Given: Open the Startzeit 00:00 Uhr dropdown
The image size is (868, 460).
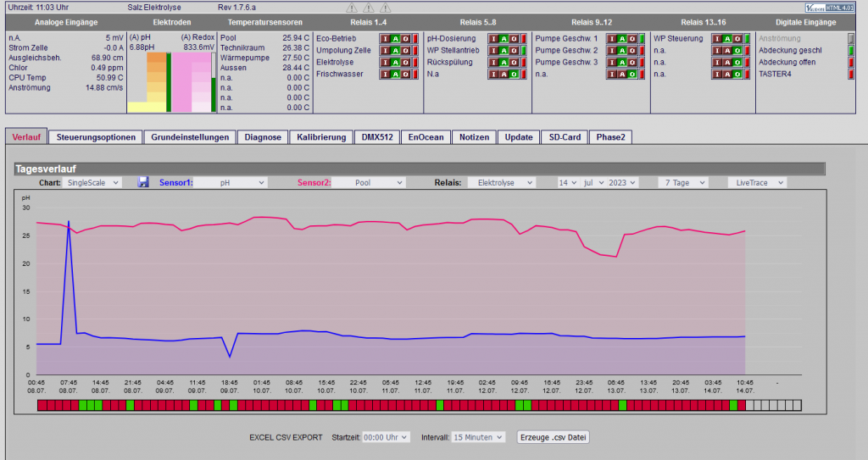Looking at the screenshot, I should (x=386, y=437).
